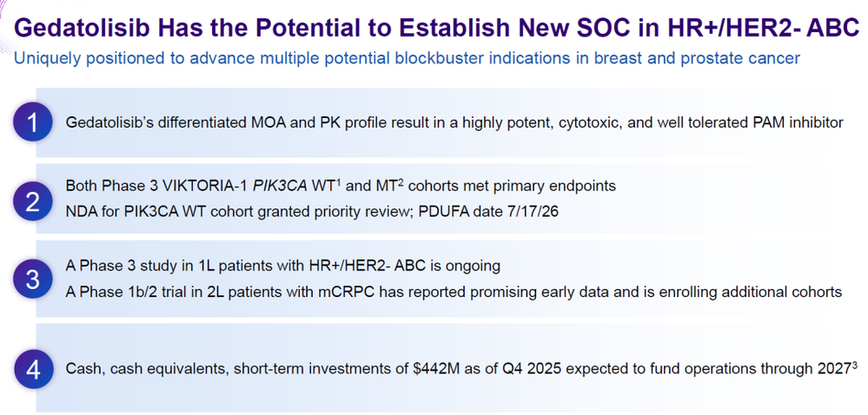Select the text about differentiated MOA and PK profile

click(x=454, y=122)
